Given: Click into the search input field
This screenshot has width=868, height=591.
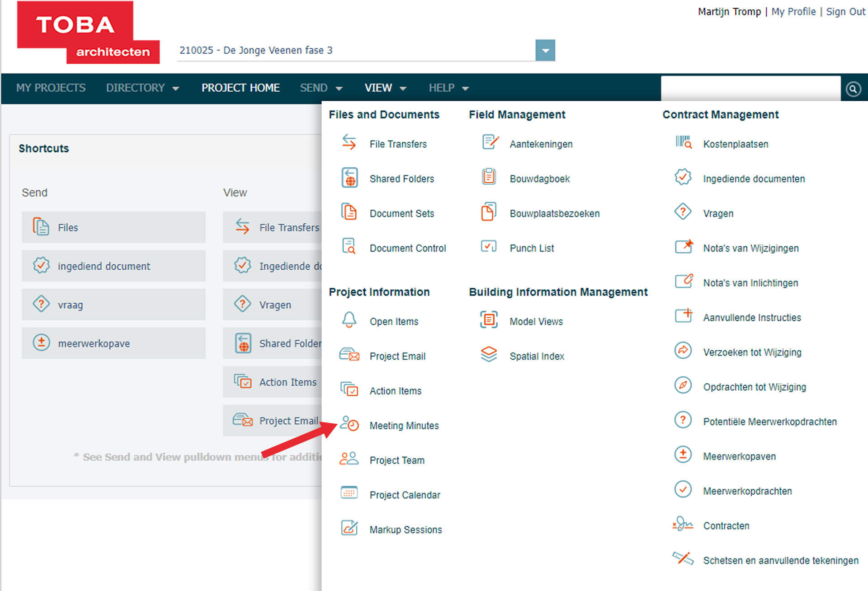Looking at the screenshot, I should click(x=750, y=88).
